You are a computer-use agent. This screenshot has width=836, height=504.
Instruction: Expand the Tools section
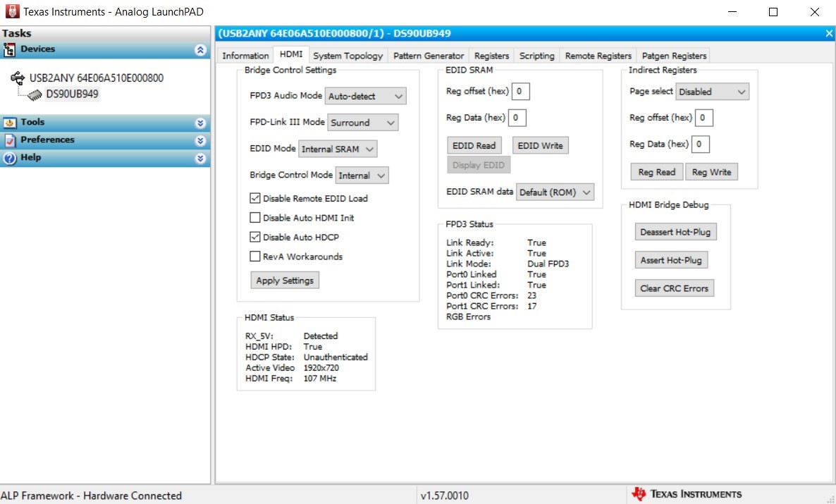(200, 123)
